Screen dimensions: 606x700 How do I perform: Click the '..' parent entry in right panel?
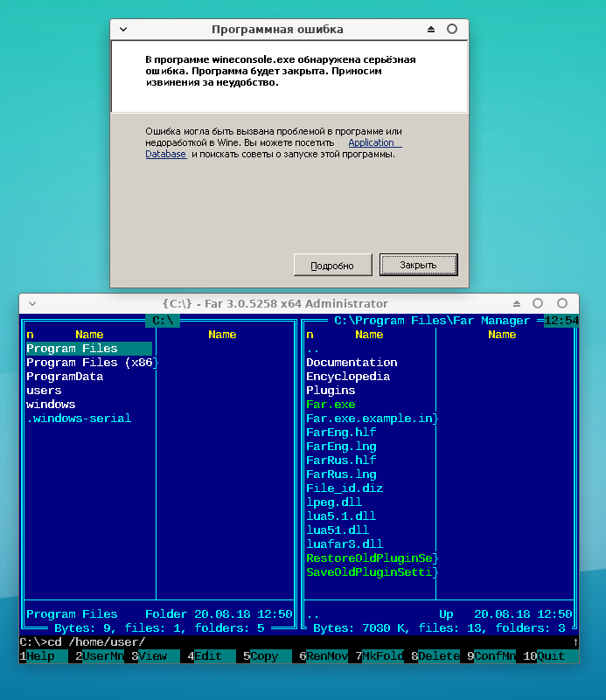click(313, 349)
